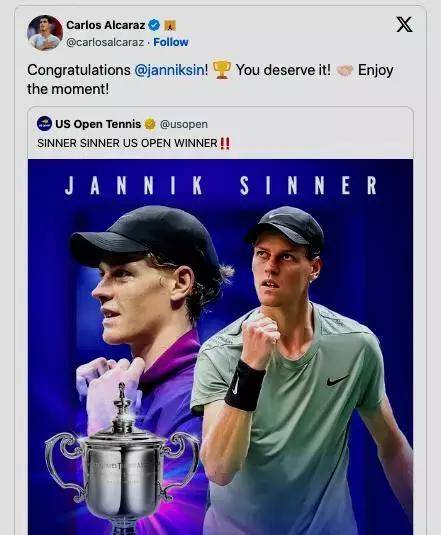Click the JANNIK SINNER title on the poster
The width and height of the screenshot is (441, 535).
(x=220, y=185)
